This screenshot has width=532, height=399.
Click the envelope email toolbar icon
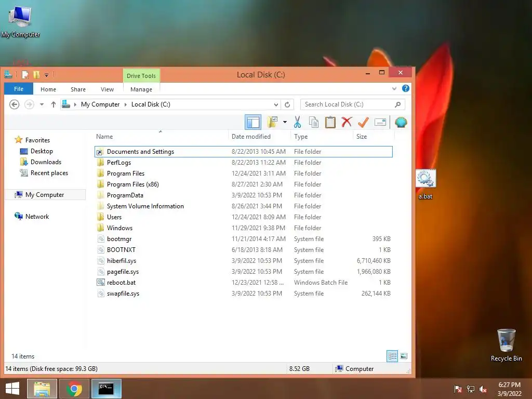click(x=380, y=122)
